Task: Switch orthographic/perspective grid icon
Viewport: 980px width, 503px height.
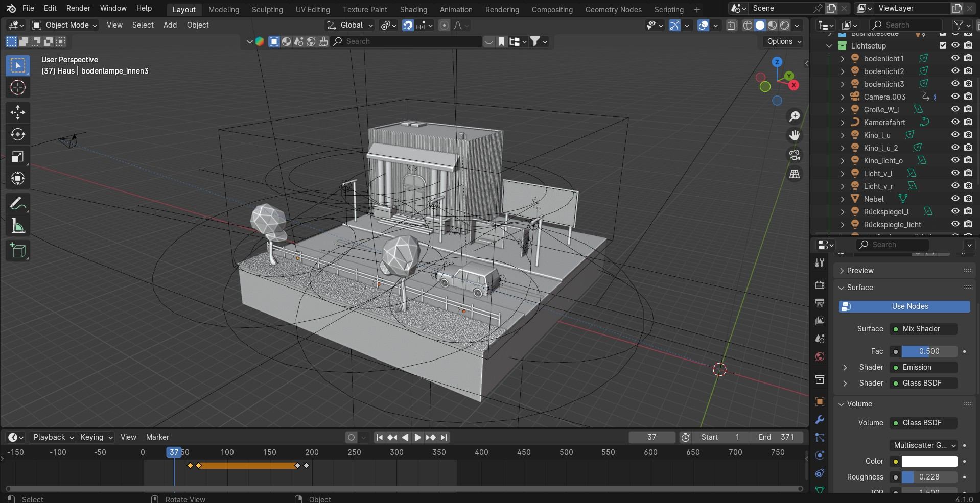Action: point(795,174)
